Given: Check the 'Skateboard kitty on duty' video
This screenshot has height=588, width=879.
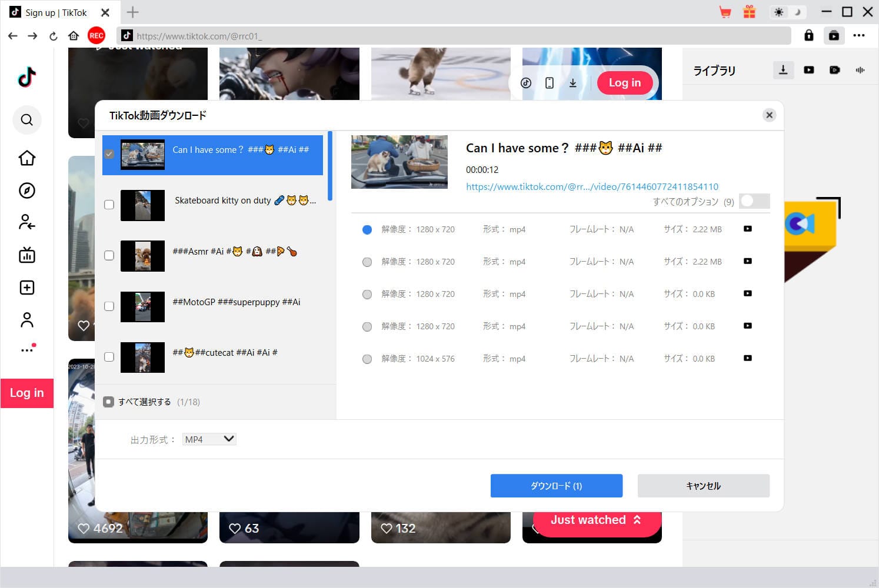Looking at the screenshot, I should click(x=109, y=205).
